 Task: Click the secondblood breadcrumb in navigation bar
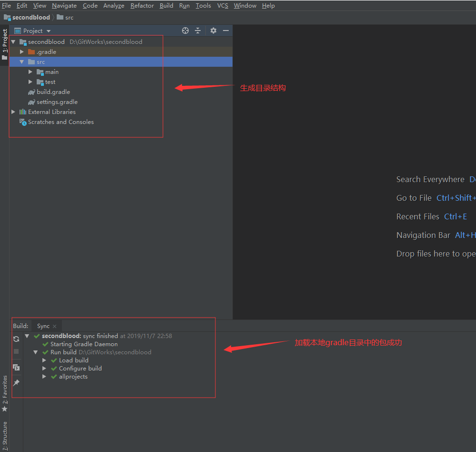[27, 18]
